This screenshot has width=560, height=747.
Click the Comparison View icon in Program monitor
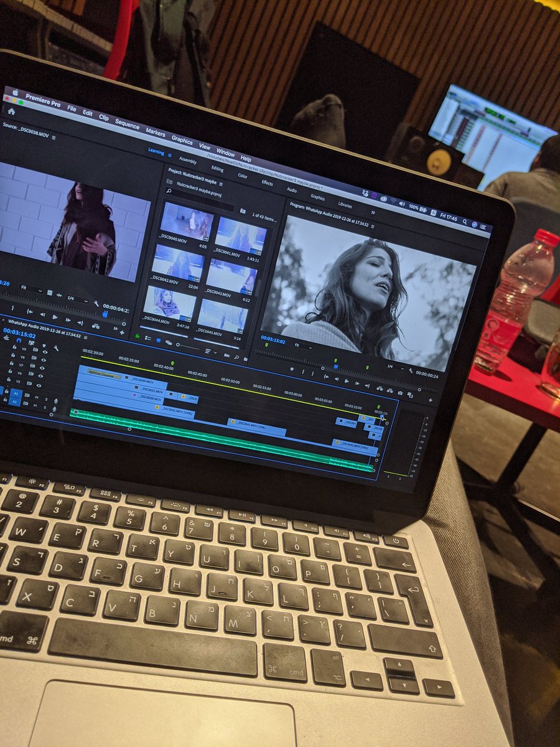[410, 395]
